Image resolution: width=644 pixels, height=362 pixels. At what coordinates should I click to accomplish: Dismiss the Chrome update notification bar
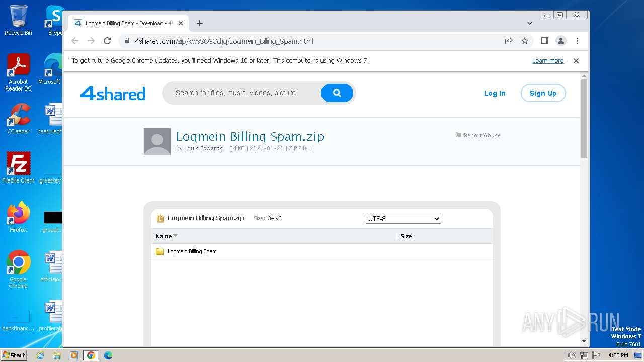click(x=576, y=61)
